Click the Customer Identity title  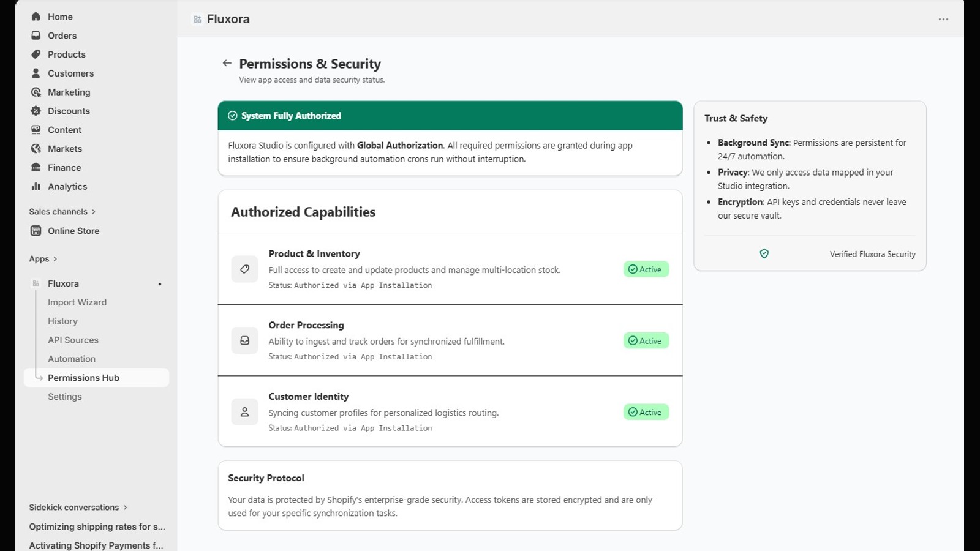tap(309, 397)
